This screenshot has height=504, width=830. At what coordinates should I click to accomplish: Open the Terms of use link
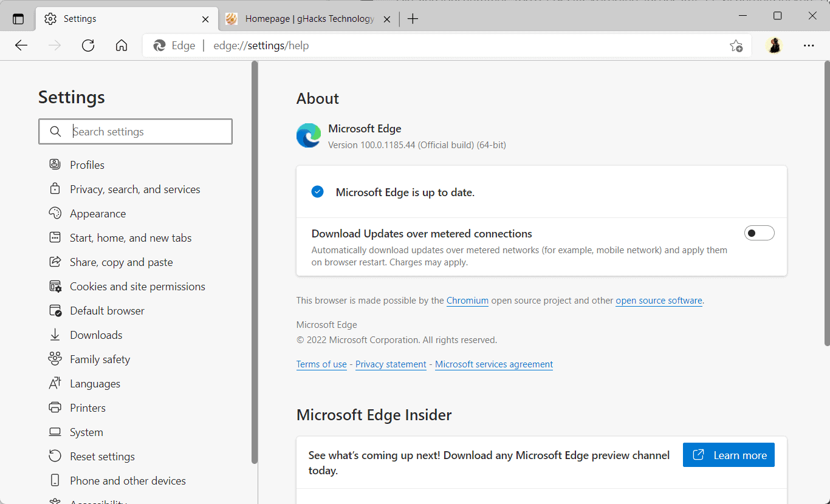(x=321, y=364)
